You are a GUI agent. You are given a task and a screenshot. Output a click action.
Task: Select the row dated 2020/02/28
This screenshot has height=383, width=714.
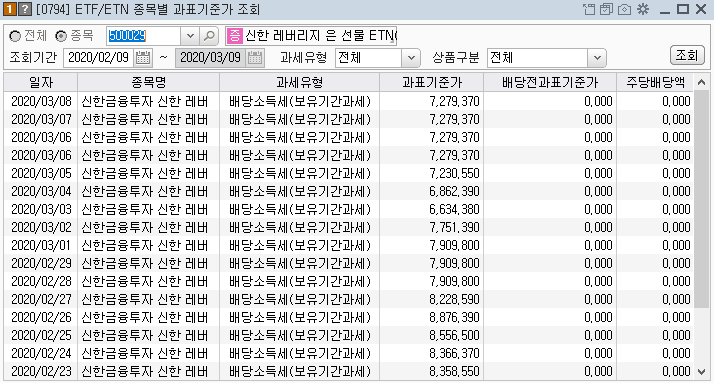click(348, 281)
